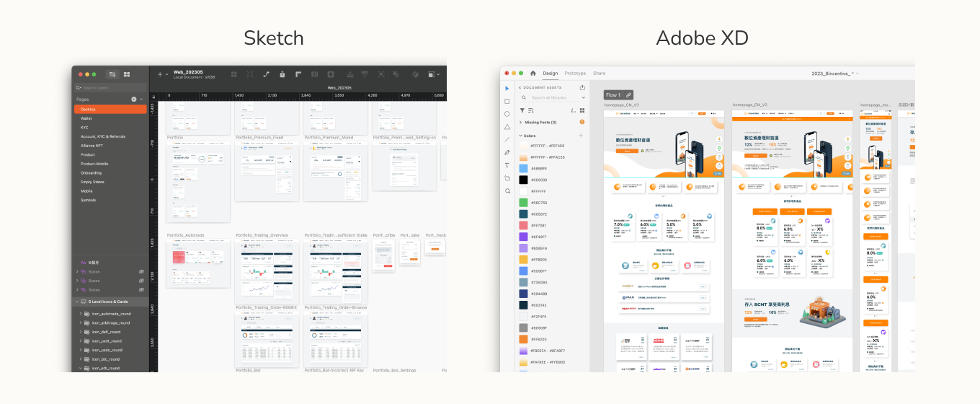Open the Home icon in Adobe XD
Screen dimensions: 980x404
533,73
